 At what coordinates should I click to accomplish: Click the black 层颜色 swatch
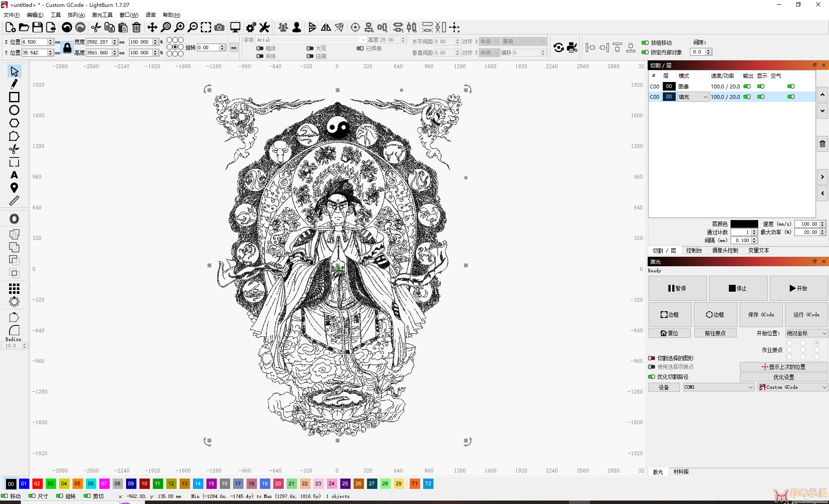pyautogui.click(x=744, y=224)
